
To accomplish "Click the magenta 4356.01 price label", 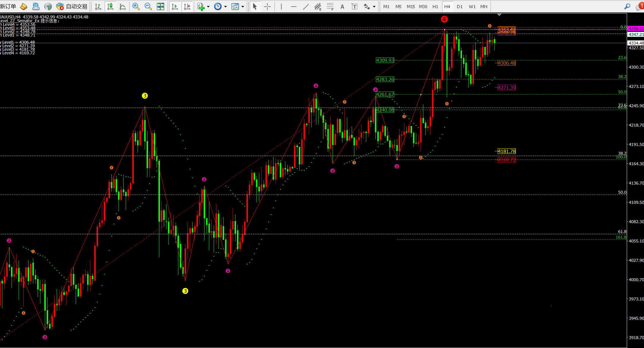I will [x=636, y=29].
